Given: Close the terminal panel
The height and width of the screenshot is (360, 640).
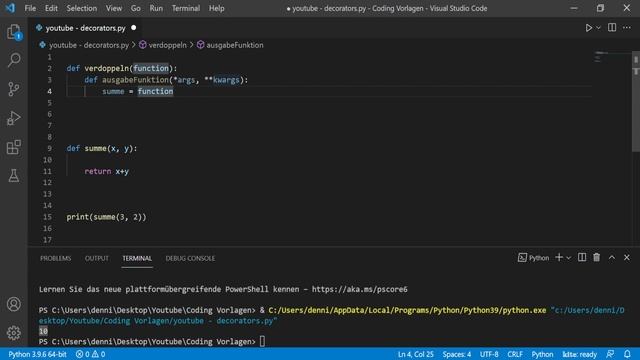Looking at the screenshot, I should point(627,258).
